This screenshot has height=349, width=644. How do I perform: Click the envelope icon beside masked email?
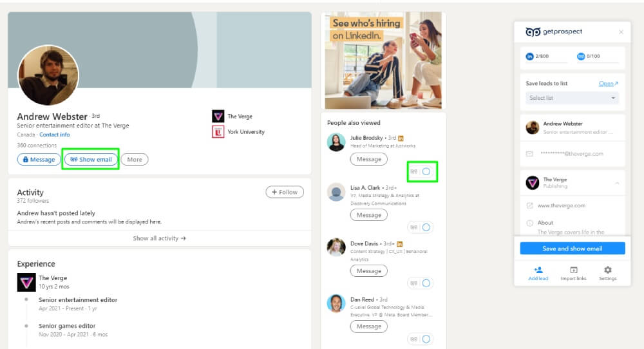(530, 154)
